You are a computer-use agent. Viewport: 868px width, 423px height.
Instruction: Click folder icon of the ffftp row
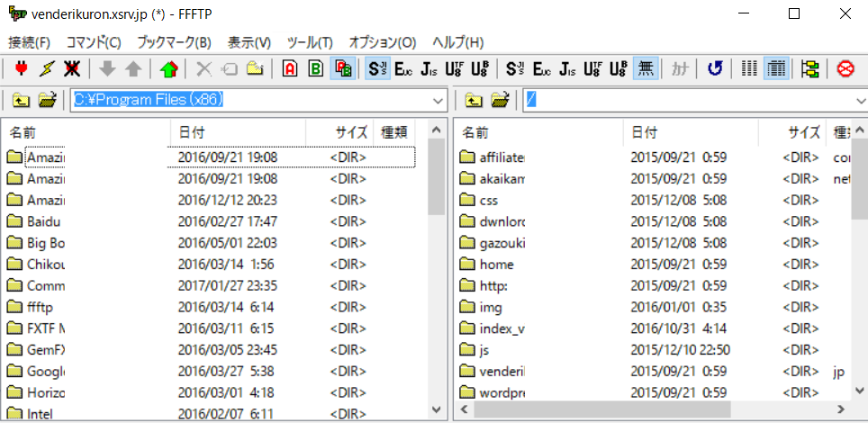pos(14,307)
